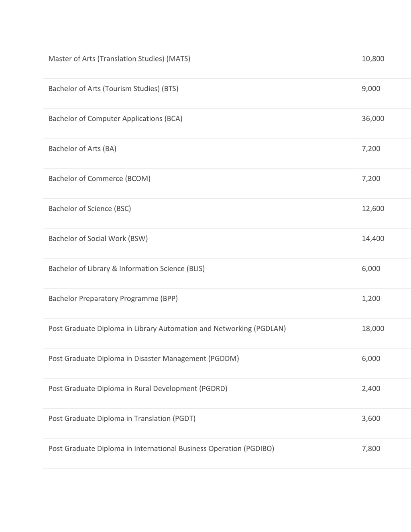Select Bachelor of Science (BSC) row
Image resolution: width=411 pixels, height=532 pixels.
(x=90, y=208)
